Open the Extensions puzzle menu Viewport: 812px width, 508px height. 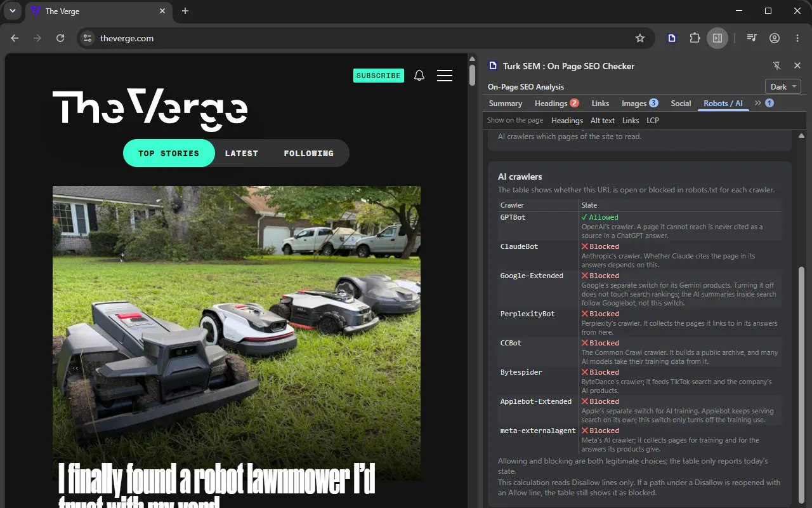[695, 38]
